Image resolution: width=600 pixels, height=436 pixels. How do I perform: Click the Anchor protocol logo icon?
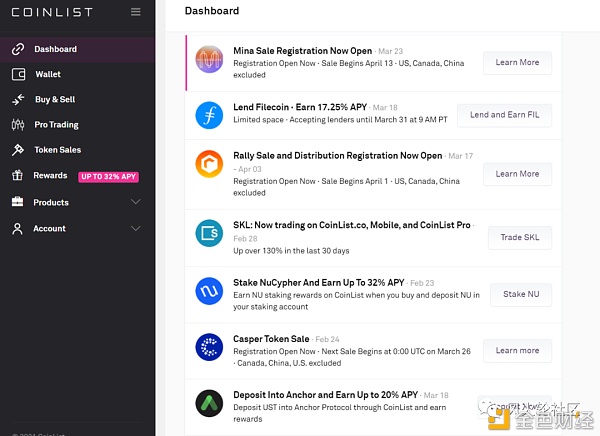tap(209, 403)
